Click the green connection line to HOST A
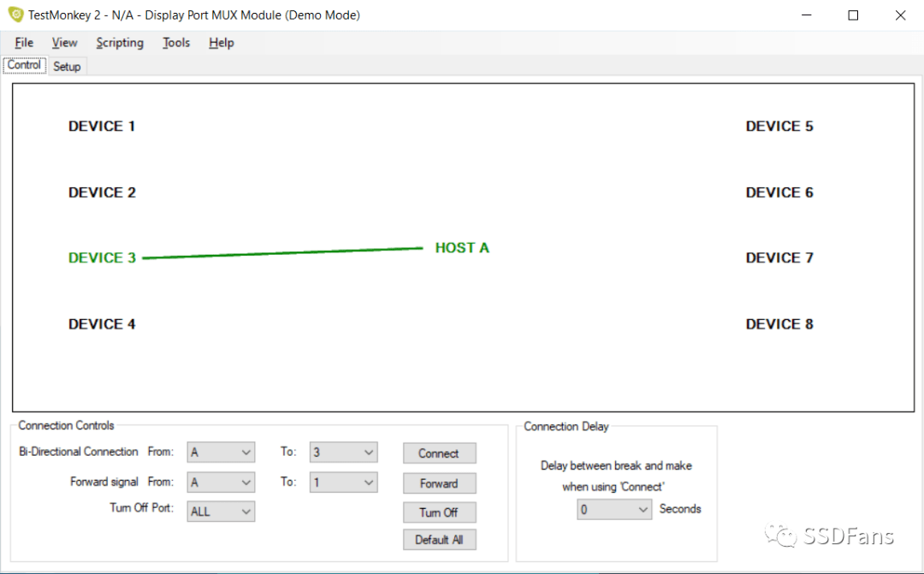Screen dimensions: 924x574 point(283,253)
